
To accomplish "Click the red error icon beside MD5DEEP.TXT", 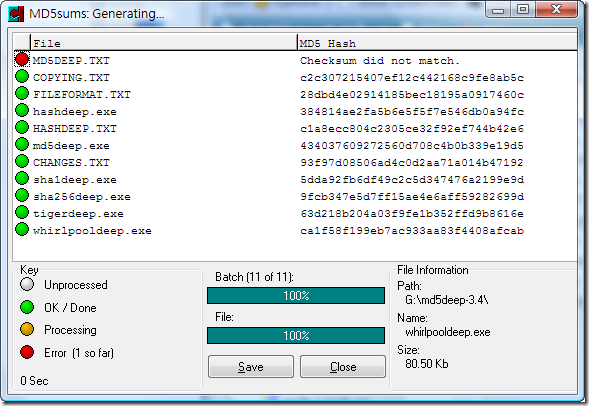I will tap(22, 59).
